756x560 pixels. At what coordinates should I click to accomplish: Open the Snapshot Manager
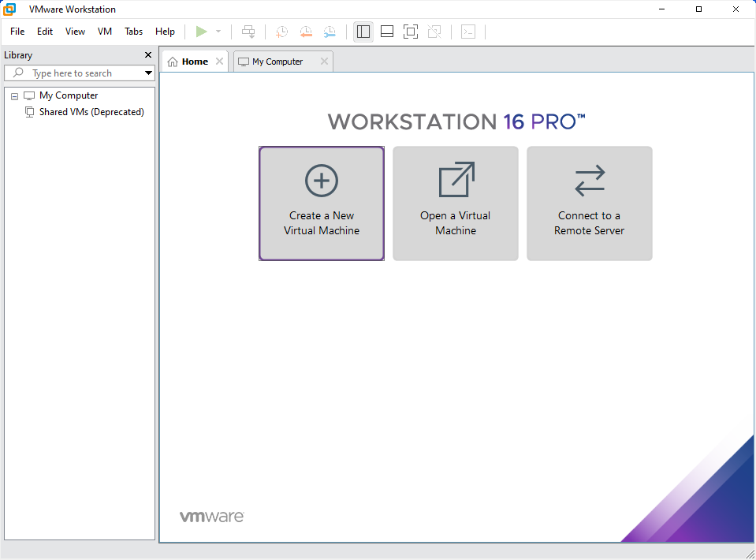(x=330, y=32)
